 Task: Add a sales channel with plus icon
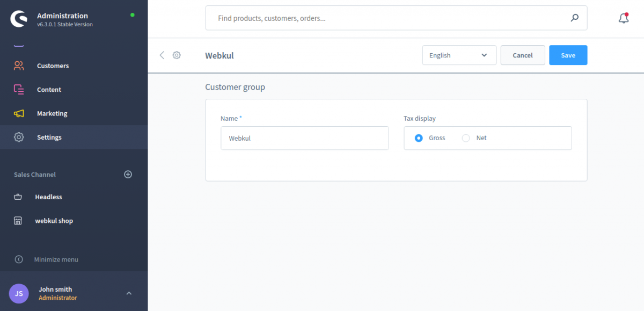click(x=128, y=175)
